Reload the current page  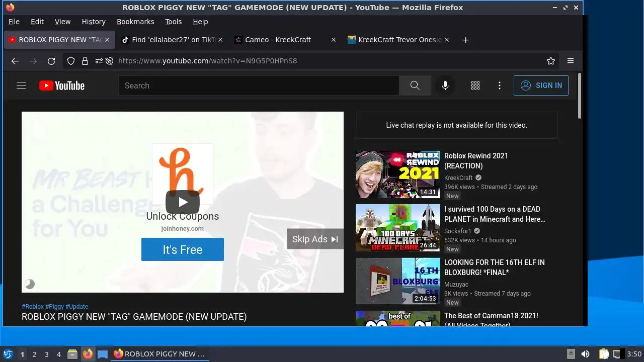(51, 61)
